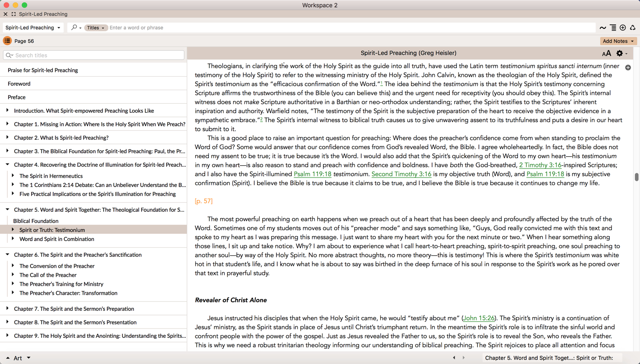Open the gear display settings menu
640x364 pixels.
tap(622, 54)
